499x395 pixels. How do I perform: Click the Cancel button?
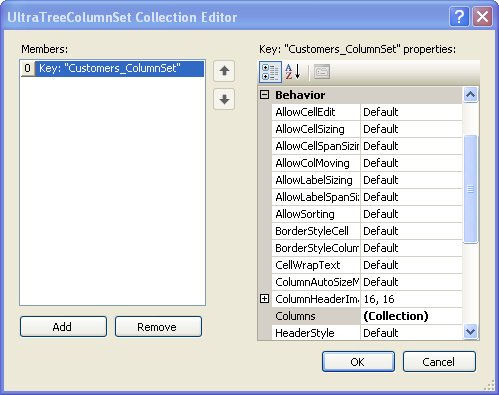point(439,362)
